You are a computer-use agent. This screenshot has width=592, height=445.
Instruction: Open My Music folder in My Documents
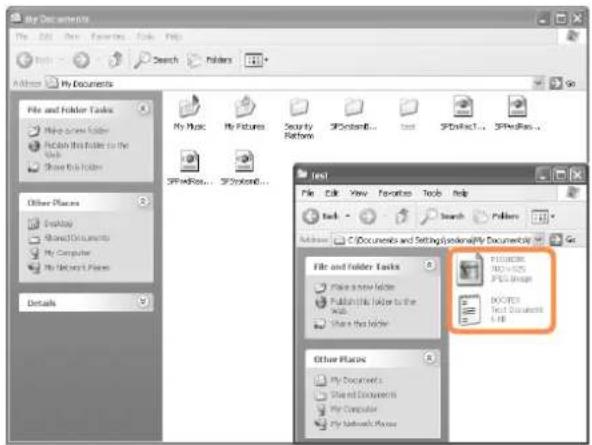click(x=190, y=113)
